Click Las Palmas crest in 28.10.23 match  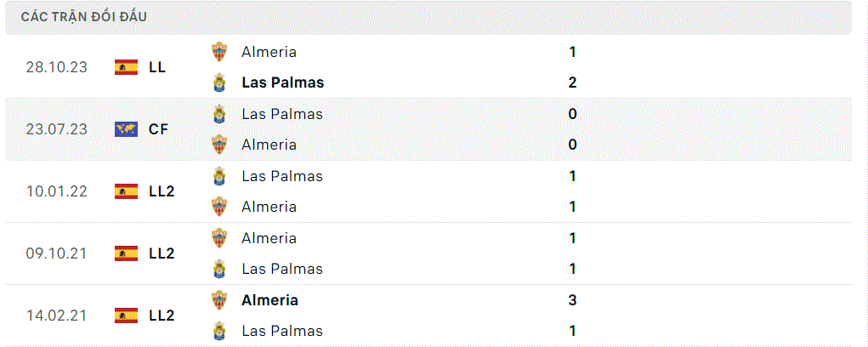219,82
